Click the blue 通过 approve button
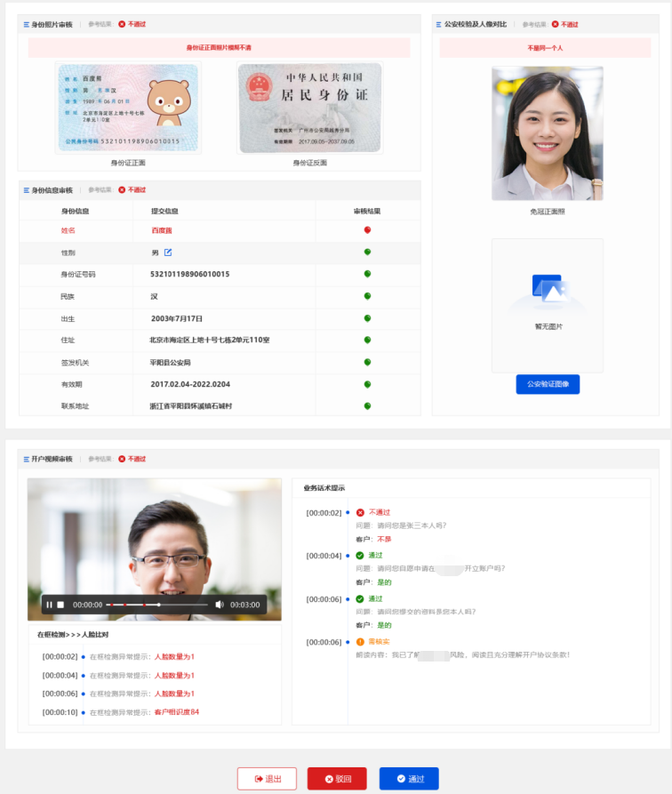 tap(409, 778)
